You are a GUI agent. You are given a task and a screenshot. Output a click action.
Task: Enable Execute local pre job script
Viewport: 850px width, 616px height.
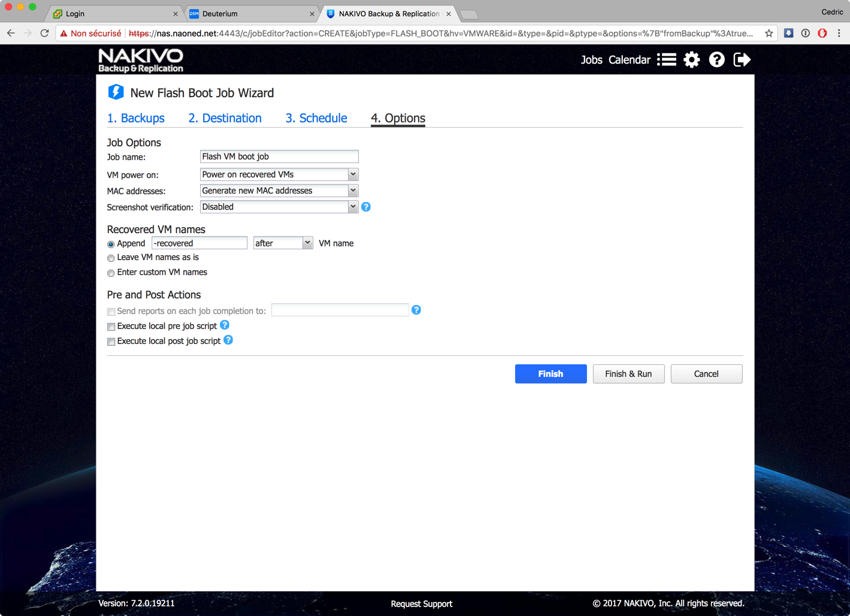coord(111,327)
